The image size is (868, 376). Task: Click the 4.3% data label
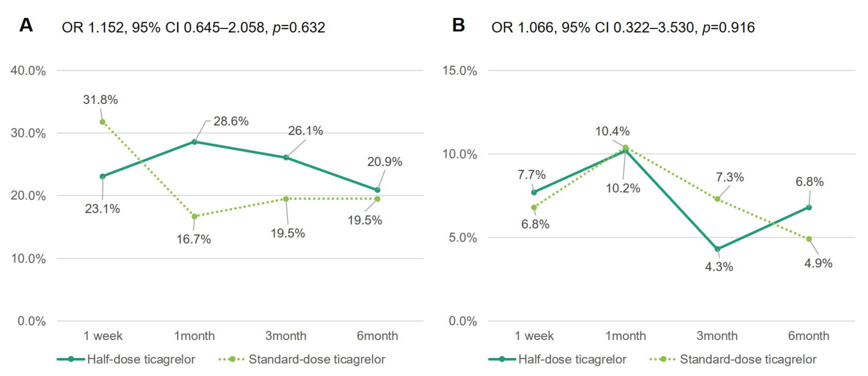click(x=719, y=266)
